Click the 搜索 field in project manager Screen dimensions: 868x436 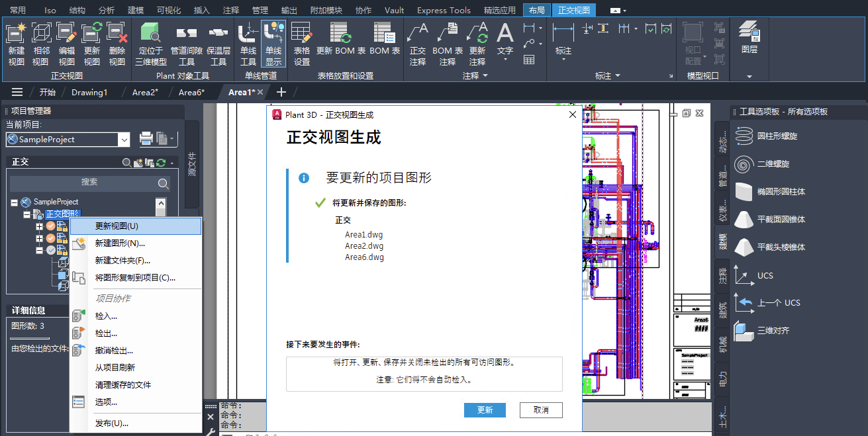[x=89, y=183]
